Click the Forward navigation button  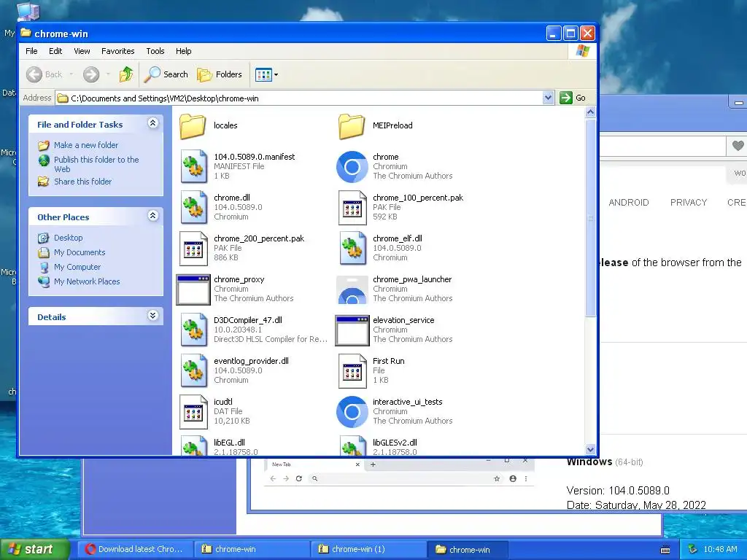[x=91, y=74]
